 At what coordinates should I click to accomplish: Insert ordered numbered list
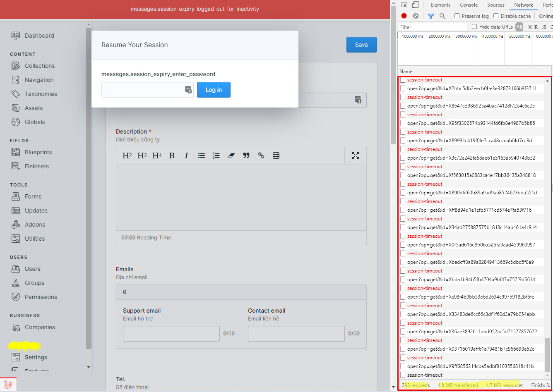pos(216,155)
